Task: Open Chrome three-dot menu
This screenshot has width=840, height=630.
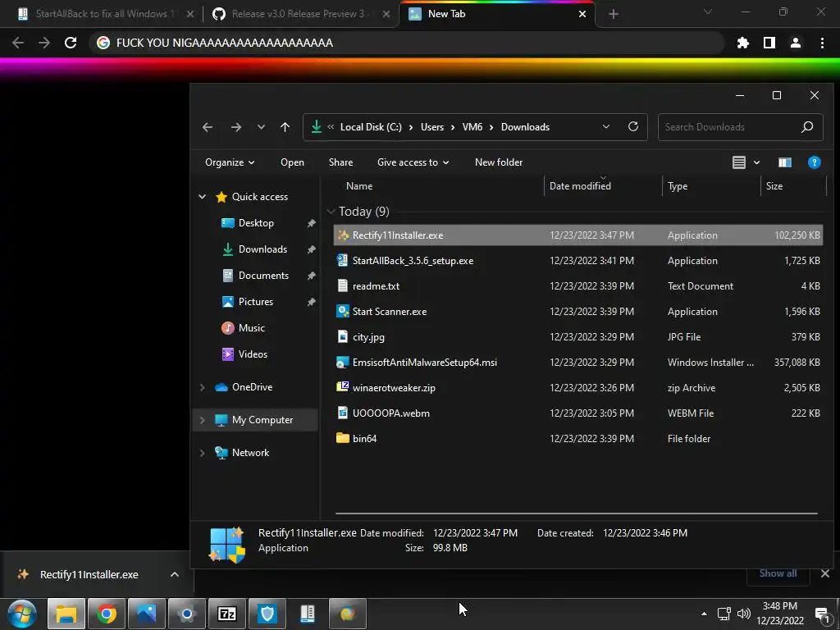Action: click(822, 43)
